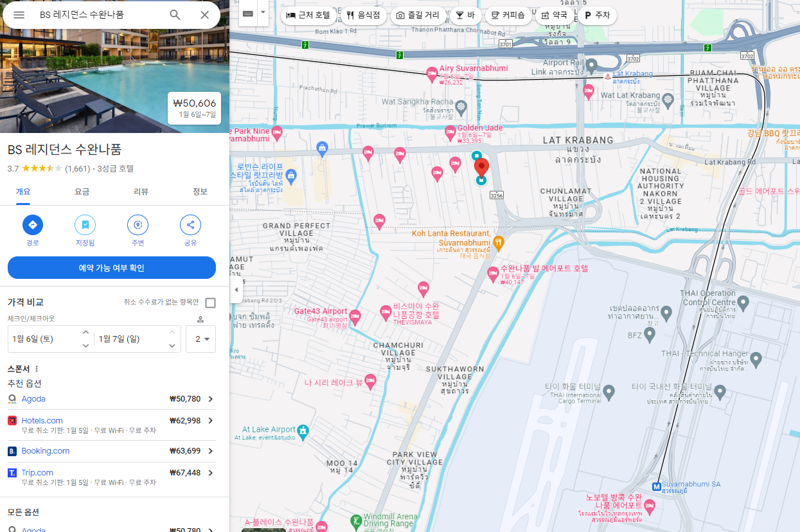
Task: Click the THAI Operation Control Centre marker
Action: click(x=743, y=301)
